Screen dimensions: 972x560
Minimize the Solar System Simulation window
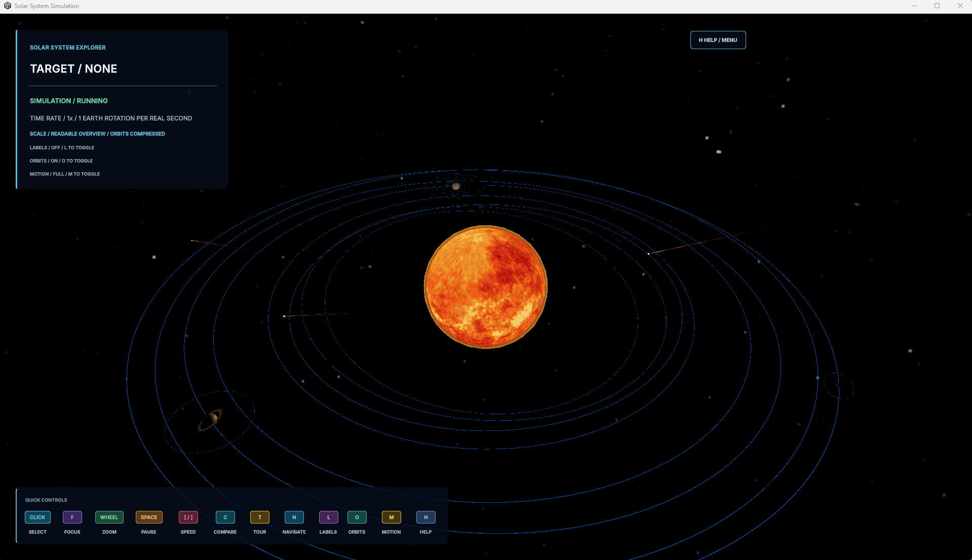point(914,6)
